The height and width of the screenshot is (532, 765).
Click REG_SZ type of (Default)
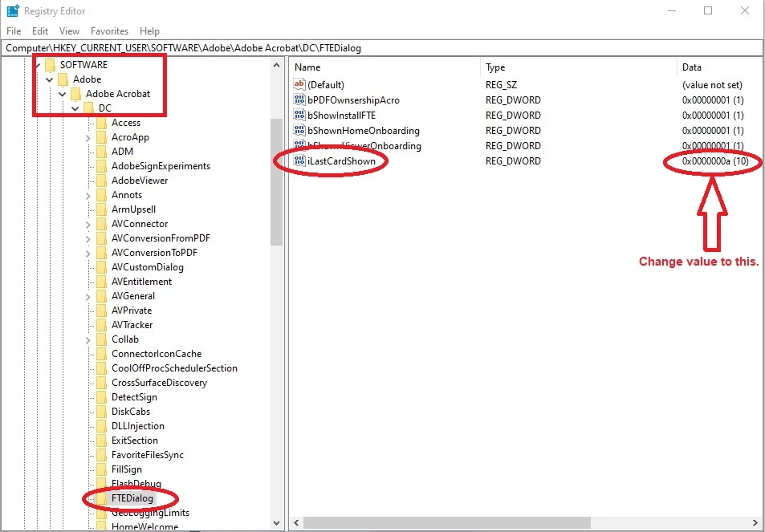pos(501,85)
